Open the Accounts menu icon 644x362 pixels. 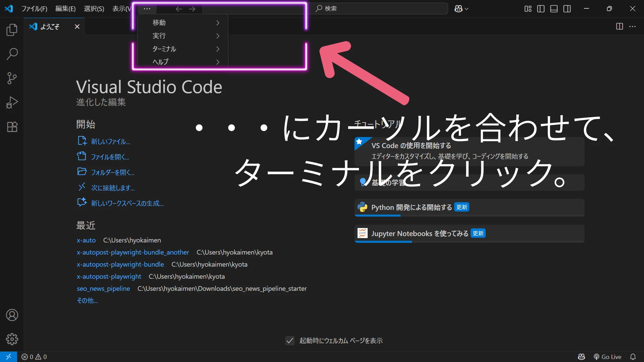pyautogui.click(x=12, y=315)
